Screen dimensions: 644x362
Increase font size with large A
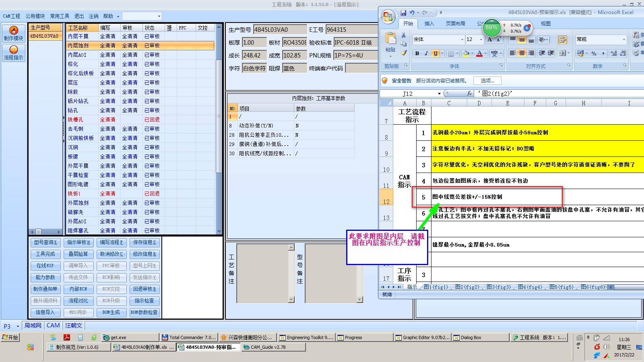489,39
